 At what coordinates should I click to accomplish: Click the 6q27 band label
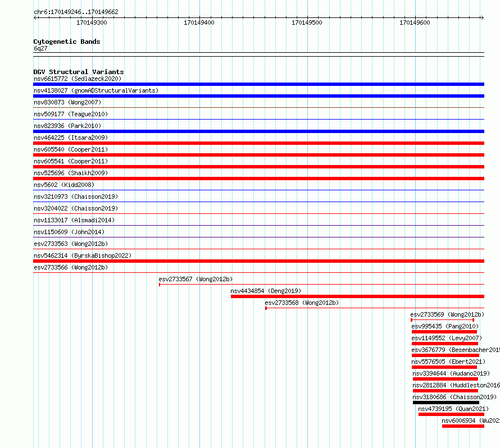pyautogui.click(x=40, y=48)
